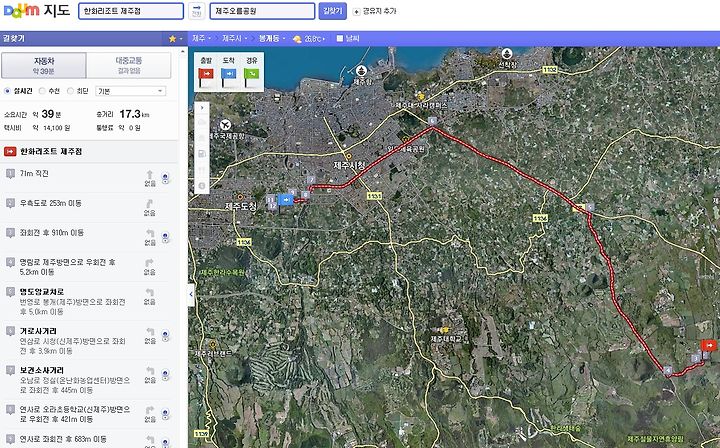Click the ship icon near road 1132

[x=507, y=54]
